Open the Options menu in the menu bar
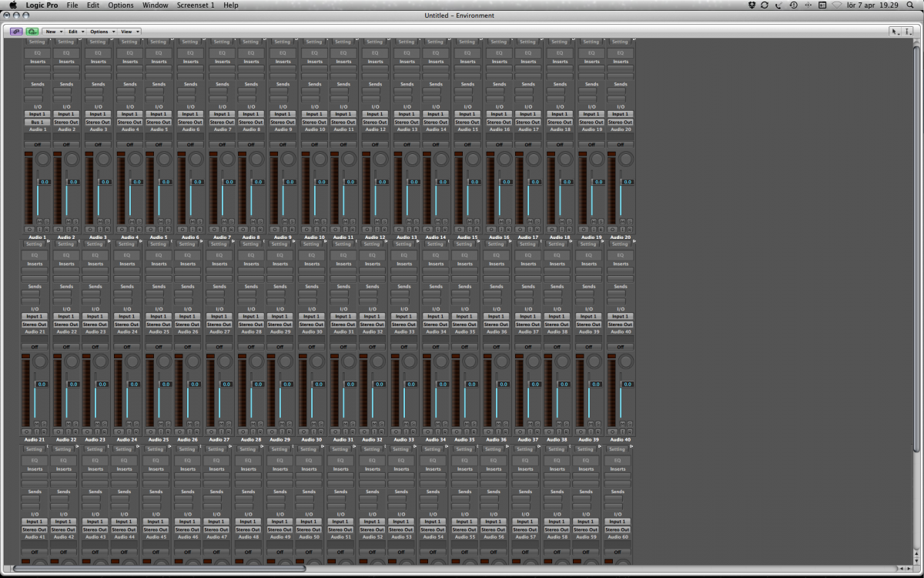The image size is (924, 578). [x=120, y=5]
